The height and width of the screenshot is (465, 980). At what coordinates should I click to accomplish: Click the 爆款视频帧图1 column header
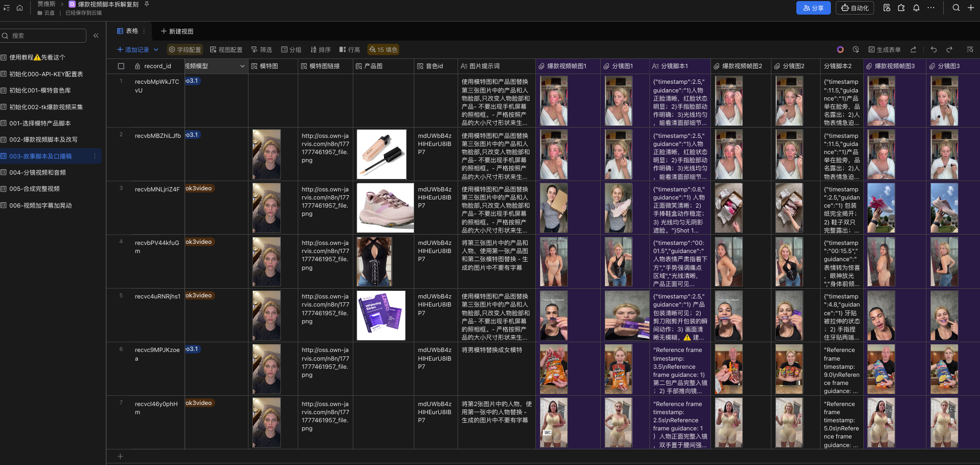coord(568,66)
